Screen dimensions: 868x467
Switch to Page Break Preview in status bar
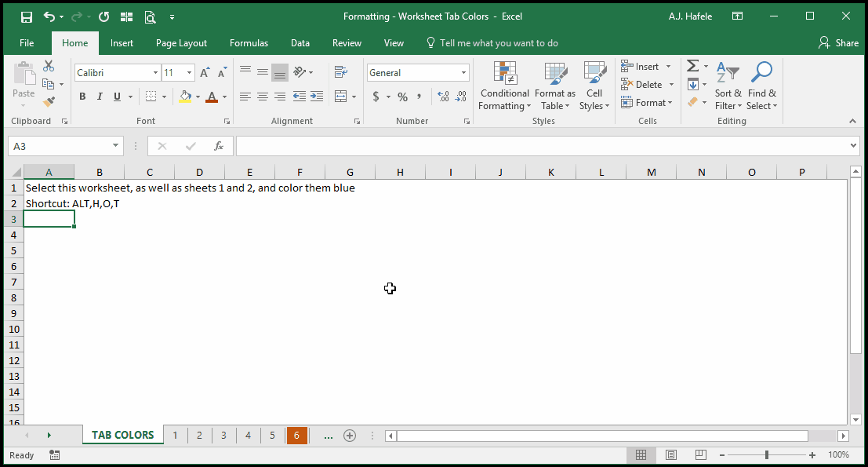click(x=701, y=454)
